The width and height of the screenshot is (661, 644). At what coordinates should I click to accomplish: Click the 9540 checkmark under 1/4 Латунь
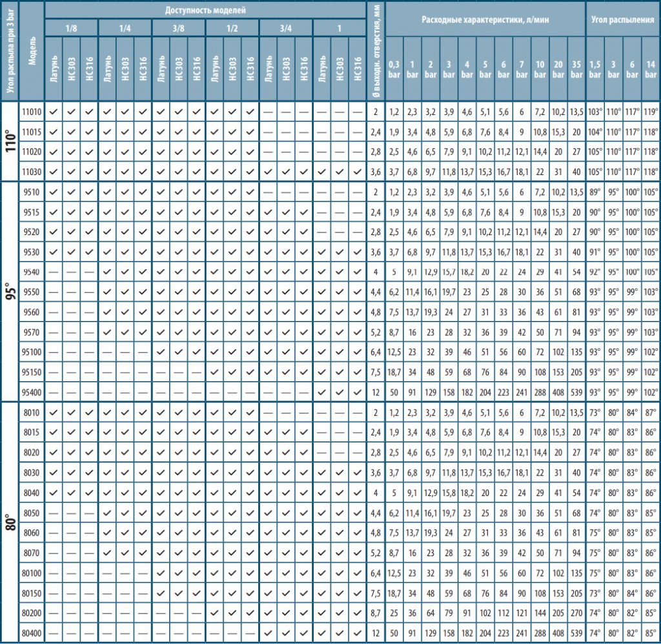(107, 272)
